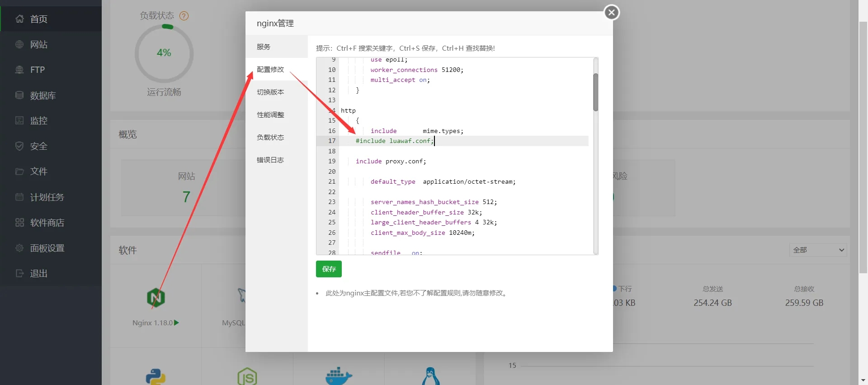
Task: Click the Nginx 1.18.0 label
Action: [x=152, y=323]
